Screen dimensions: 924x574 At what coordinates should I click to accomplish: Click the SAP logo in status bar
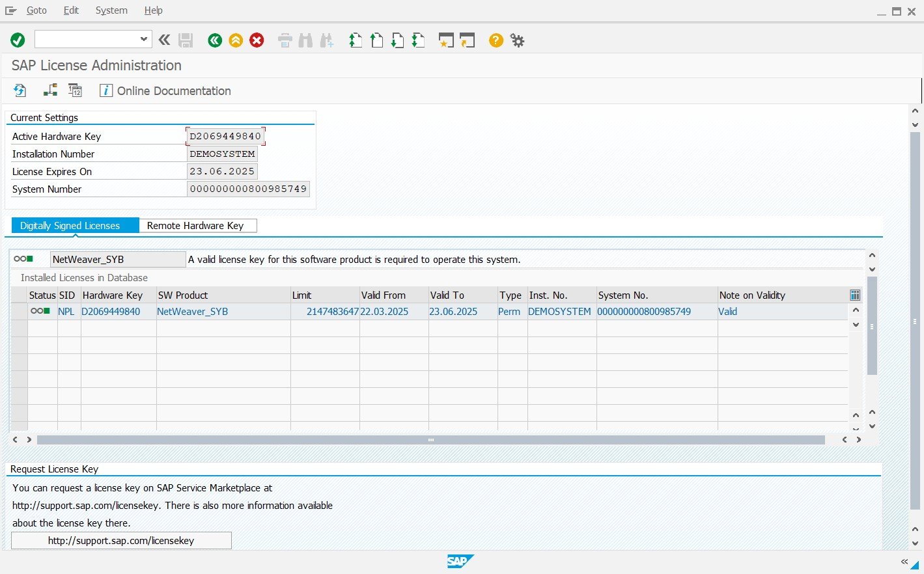[460, 562]
